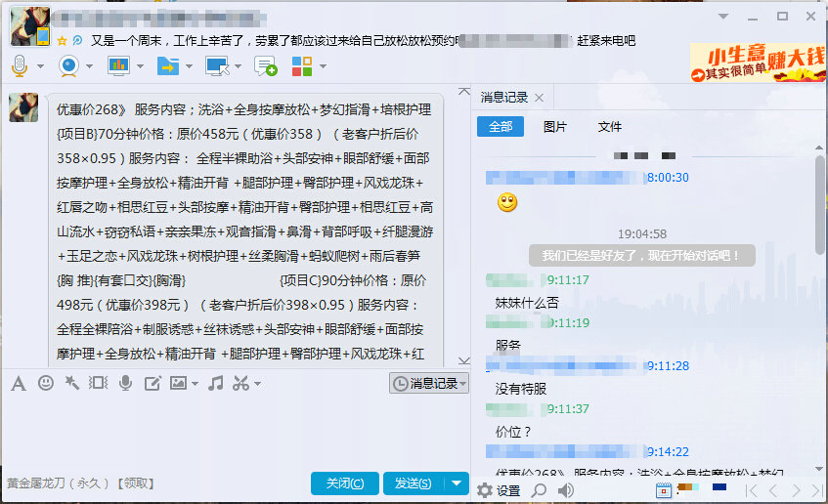828x504 pixels.
Task: Go to previous page of history
Action: (773, 490)
